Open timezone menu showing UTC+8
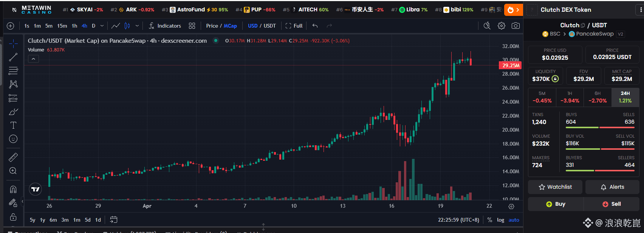This screenshot has width=644, height=233. (458, 220)
